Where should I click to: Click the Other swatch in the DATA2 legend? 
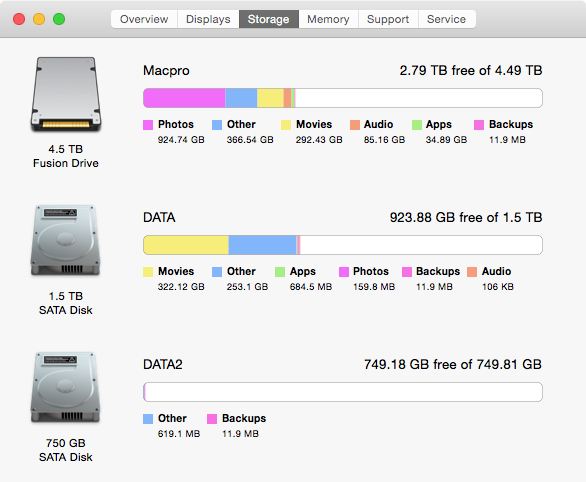tap(148, 418)
